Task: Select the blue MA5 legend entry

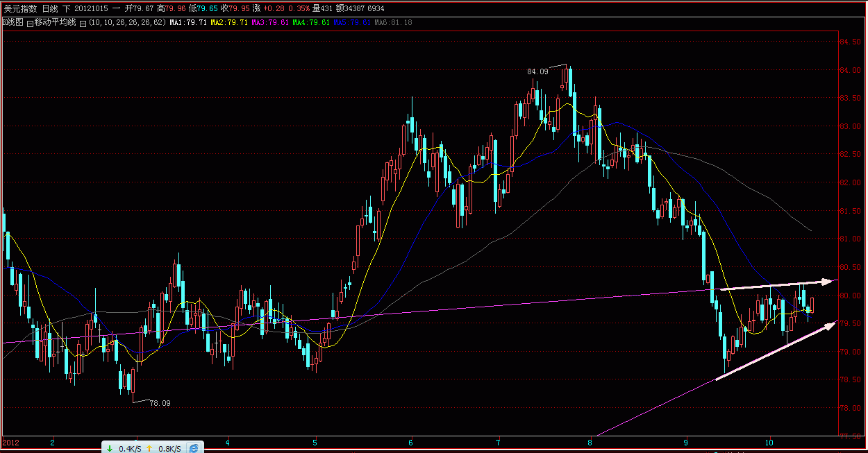Action: pyautogui.click(x=352, y=23)
